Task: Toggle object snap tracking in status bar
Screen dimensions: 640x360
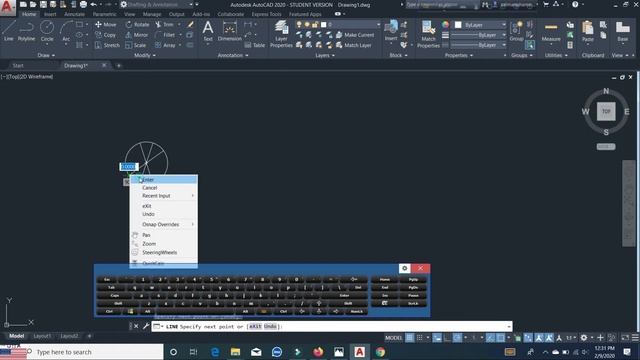Action: 490,338
